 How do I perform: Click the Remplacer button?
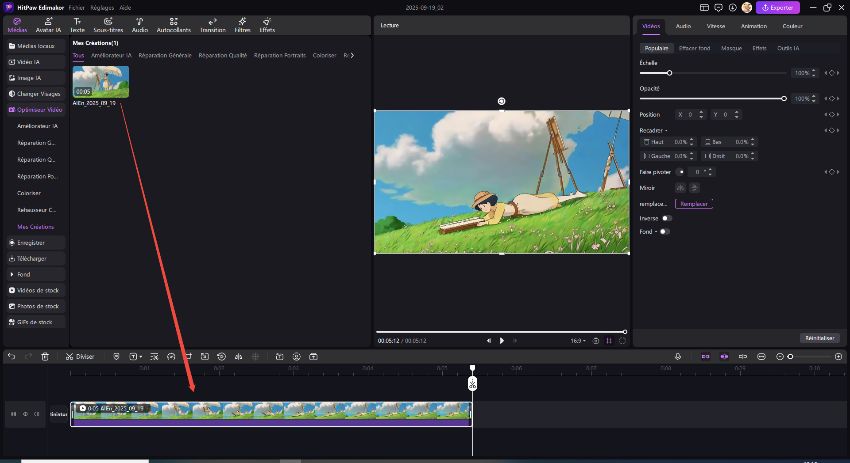[x=694, y=204]
